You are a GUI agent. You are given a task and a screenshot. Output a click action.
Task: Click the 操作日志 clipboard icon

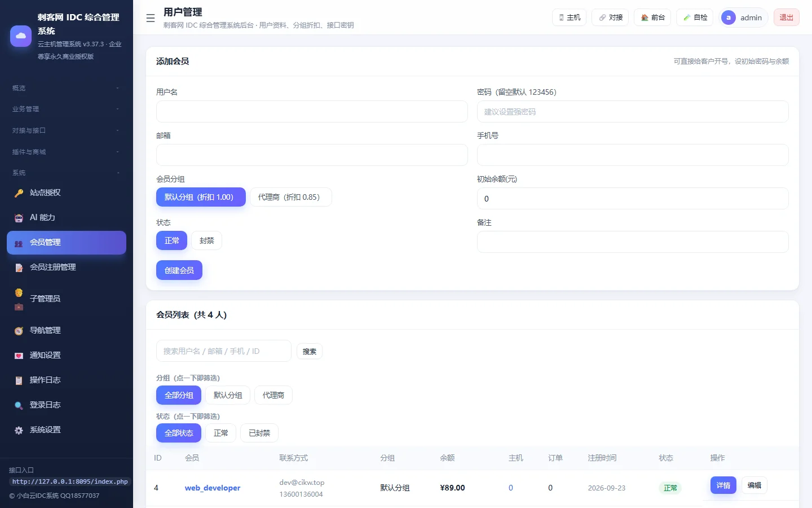19,380
